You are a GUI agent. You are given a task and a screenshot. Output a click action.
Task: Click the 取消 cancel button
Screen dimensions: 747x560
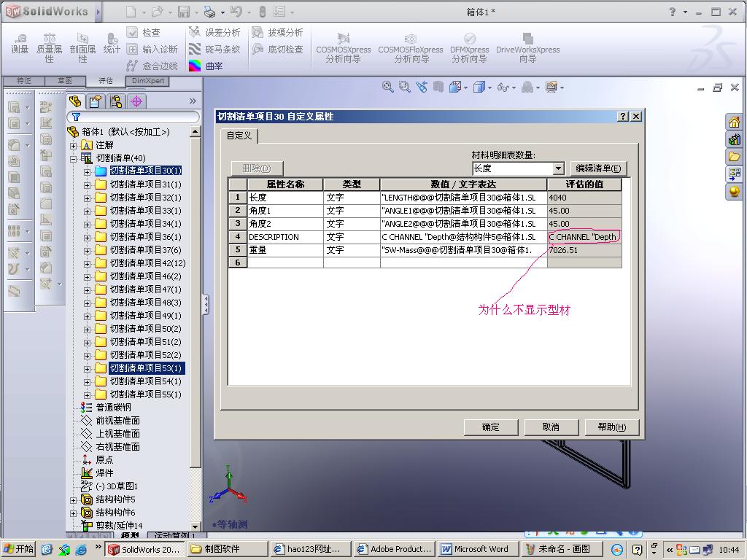tap(551, 427)
